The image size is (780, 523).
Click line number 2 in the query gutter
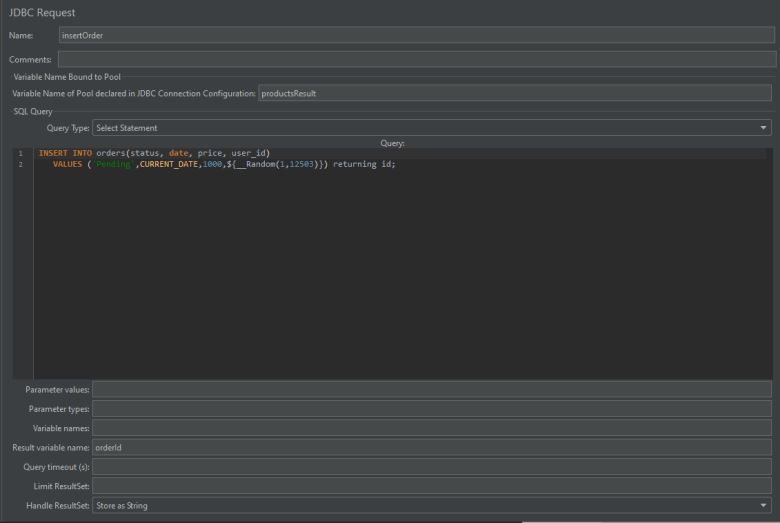(x=20, y=164)
